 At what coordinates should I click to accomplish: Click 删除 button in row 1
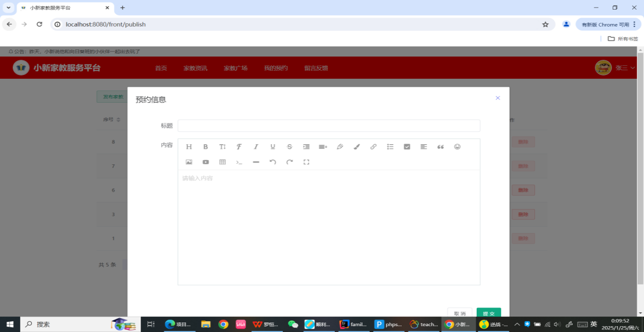tap(523, 238)
